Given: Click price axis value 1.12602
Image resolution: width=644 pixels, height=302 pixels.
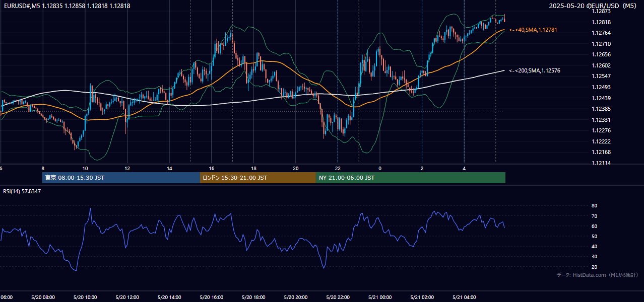Looking at the screenshot, I should click(x=601, y=65).
